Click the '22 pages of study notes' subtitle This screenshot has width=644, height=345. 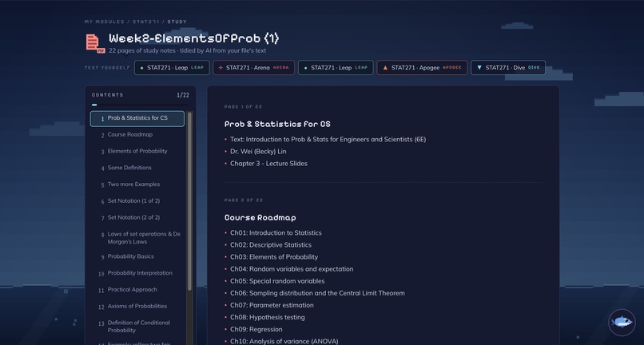click(187, 50)
